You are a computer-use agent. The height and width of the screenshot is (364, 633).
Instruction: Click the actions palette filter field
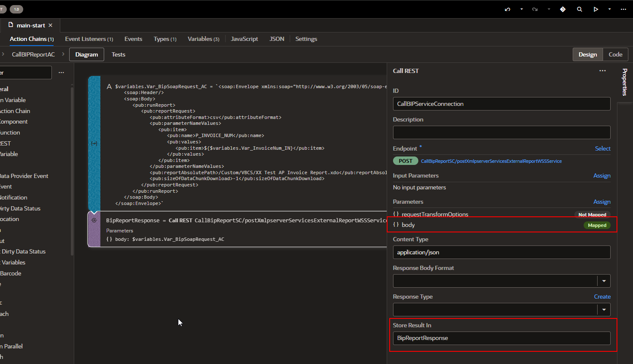click(25, 73)
